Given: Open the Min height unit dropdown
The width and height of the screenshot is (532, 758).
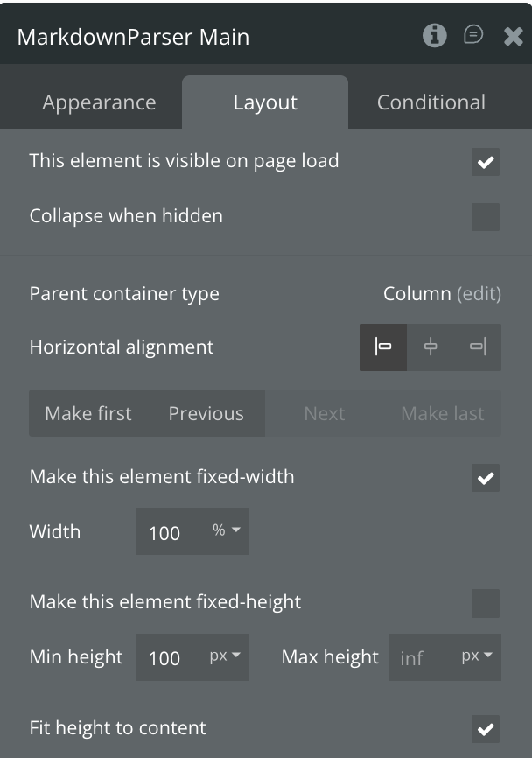Looking at the screenshot, I should tap(225, 656).
